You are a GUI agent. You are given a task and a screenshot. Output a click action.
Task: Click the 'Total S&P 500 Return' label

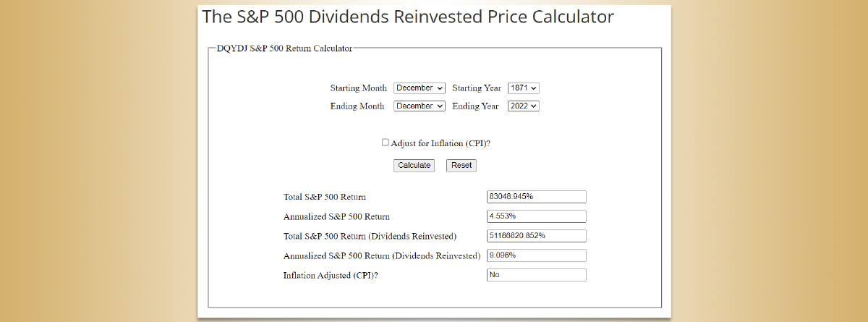[x=325, y=197]
